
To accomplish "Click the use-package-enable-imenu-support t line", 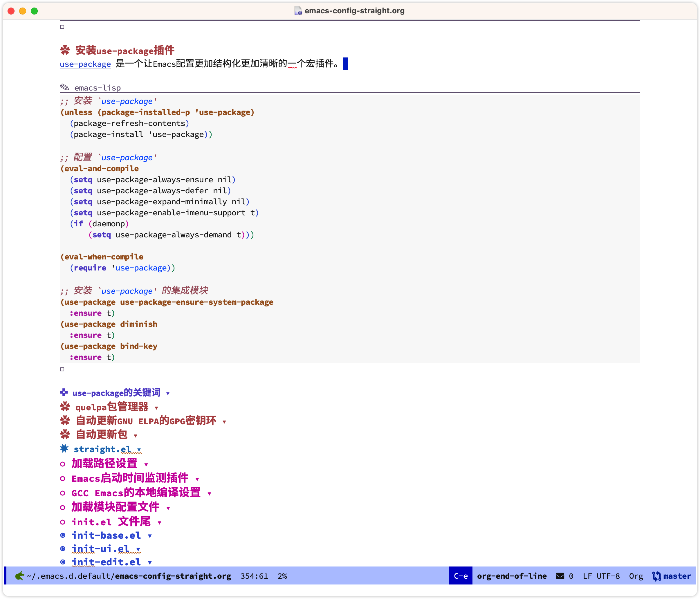I will point(164,213).
